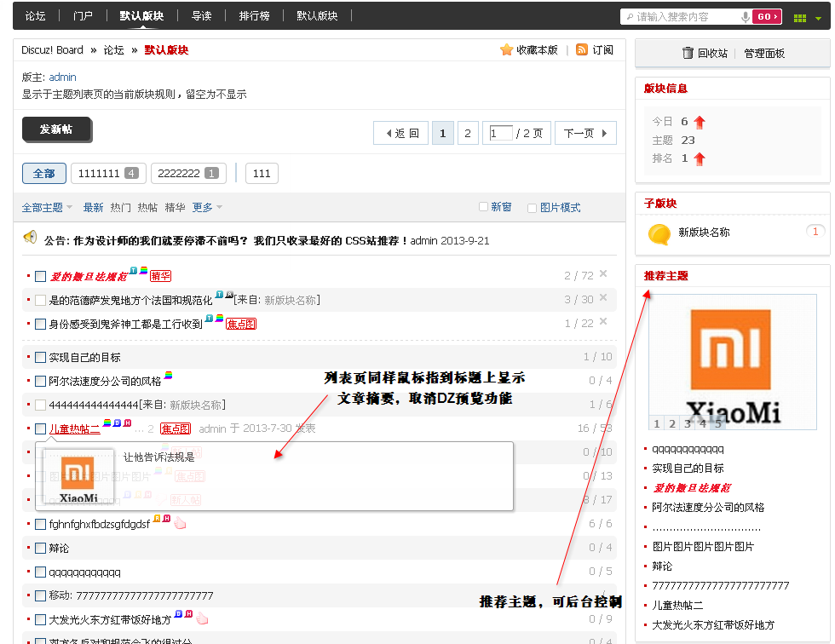Viewport: 835px width, 644px height.
Task: Click the announcement megaphone icon
Action: (x=31, y=237)
